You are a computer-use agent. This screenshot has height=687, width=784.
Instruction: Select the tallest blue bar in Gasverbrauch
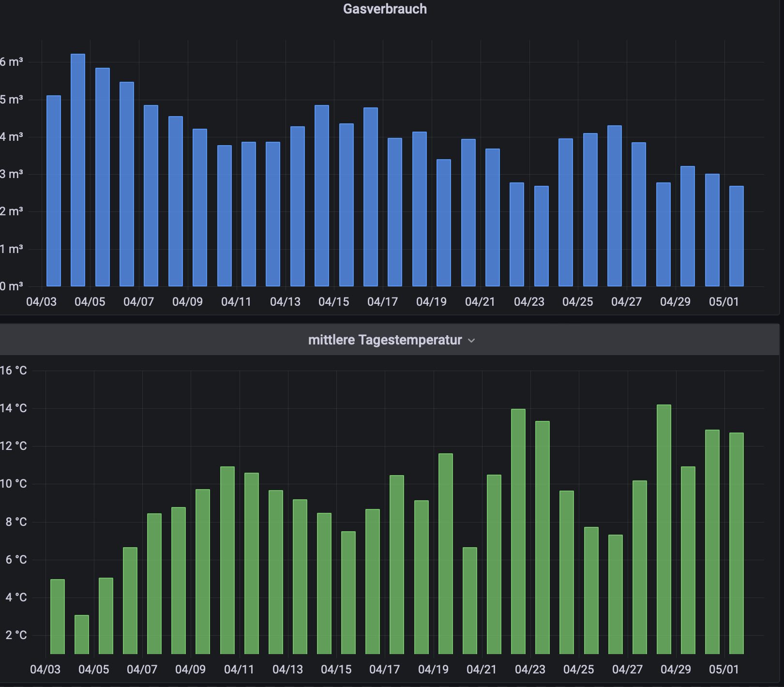pyautogui.click(x=78, y=170)
